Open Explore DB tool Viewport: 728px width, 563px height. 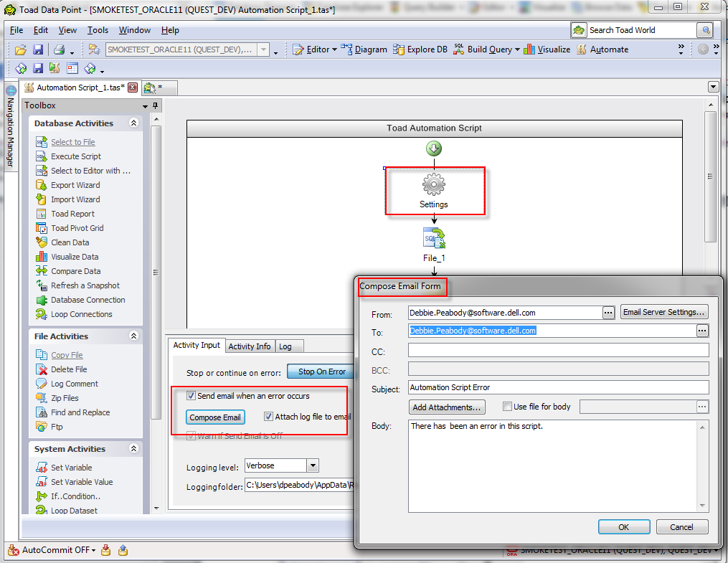pyautogui.click(x=420, y=49)
